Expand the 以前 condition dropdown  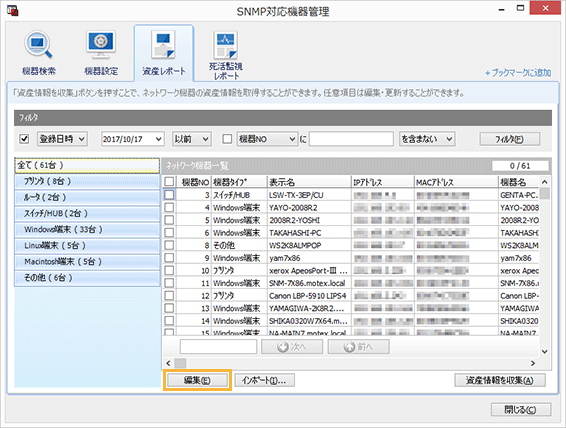[191, 139]
